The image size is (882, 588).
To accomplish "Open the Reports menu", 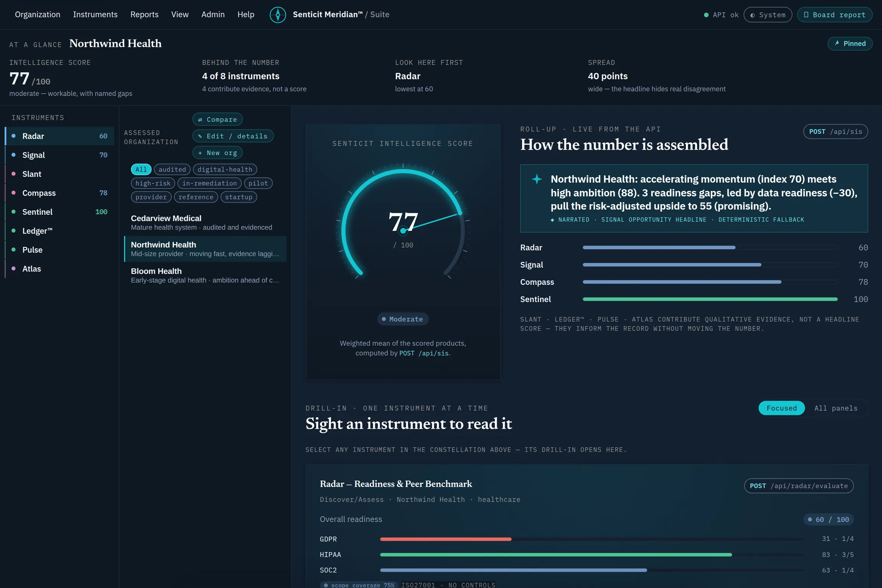I will tap(144, 15).
